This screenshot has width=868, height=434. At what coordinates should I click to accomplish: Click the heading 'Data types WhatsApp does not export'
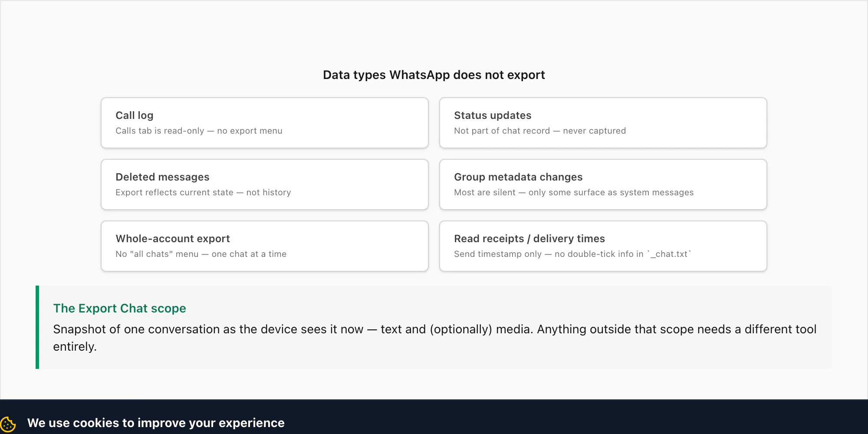click(x=434, y=75)
